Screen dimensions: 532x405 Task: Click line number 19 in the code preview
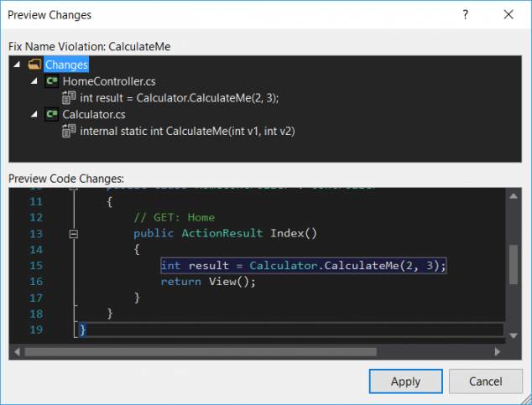[x=36, y=330]
